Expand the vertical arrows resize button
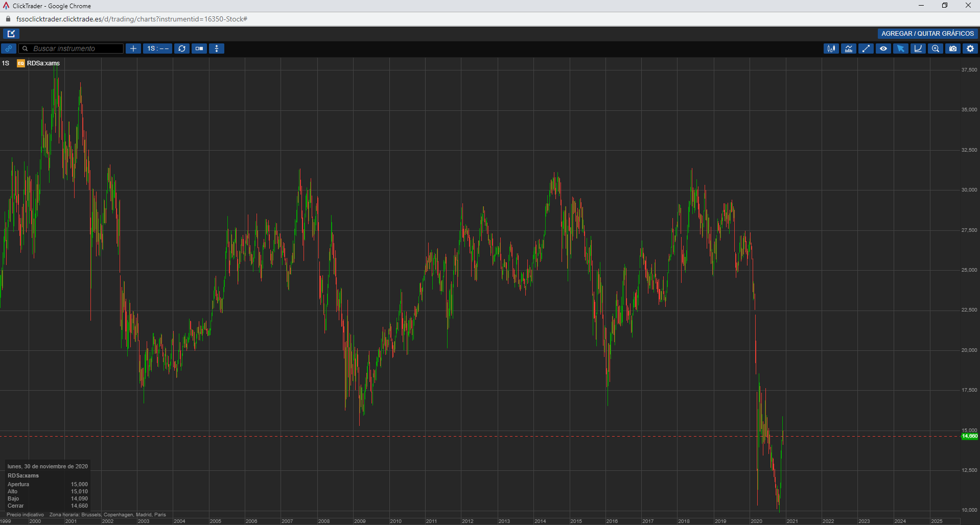This screenshot has width=980, height=525. [216, 49]
